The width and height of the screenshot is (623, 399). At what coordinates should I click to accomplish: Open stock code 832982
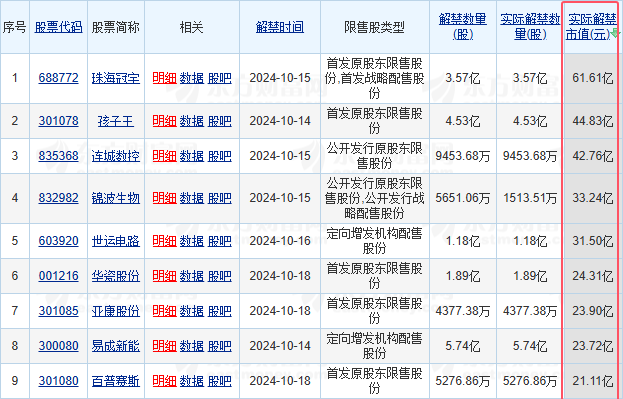pyautogui.click(x=58, y=198)
